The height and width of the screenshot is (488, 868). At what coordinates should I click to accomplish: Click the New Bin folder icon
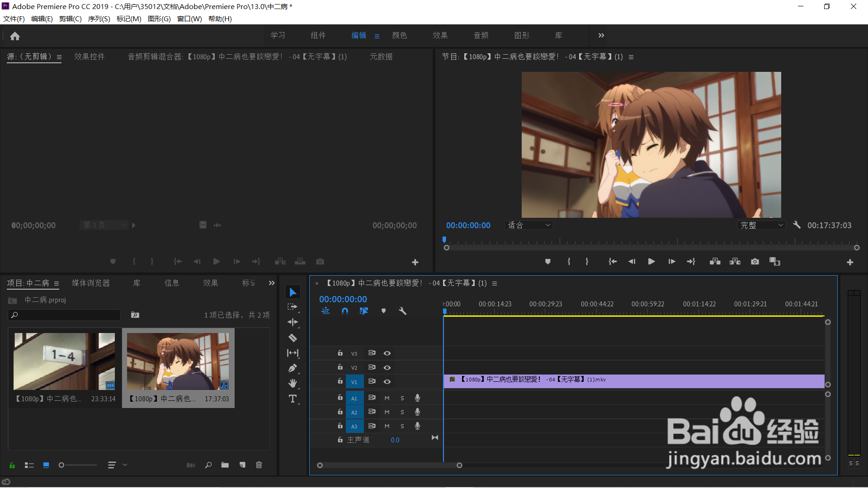(225, 465)
